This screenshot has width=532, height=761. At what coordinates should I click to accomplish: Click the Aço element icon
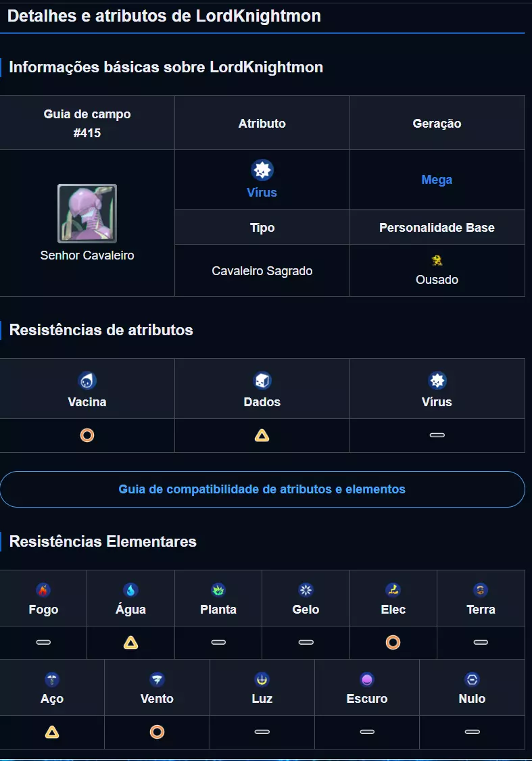(52, 679)
